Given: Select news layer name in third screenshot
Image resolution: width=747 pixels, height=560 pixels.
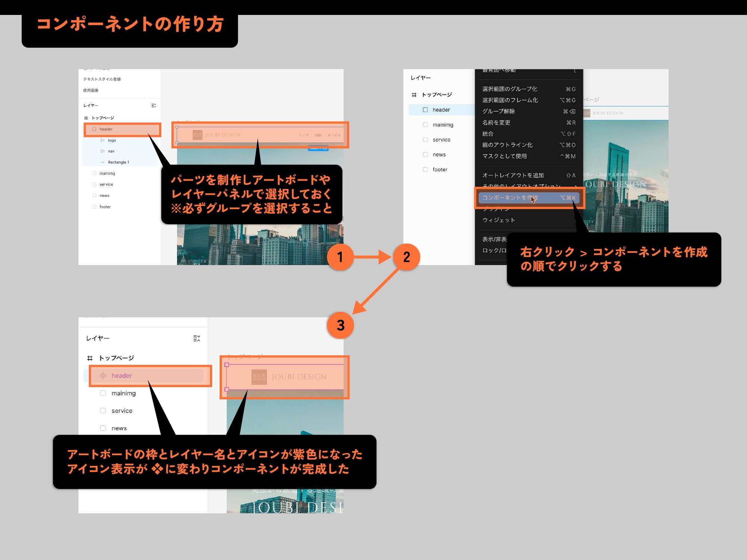Looking at the screenshot, I should pyautogui.click(x=119, y=428).
